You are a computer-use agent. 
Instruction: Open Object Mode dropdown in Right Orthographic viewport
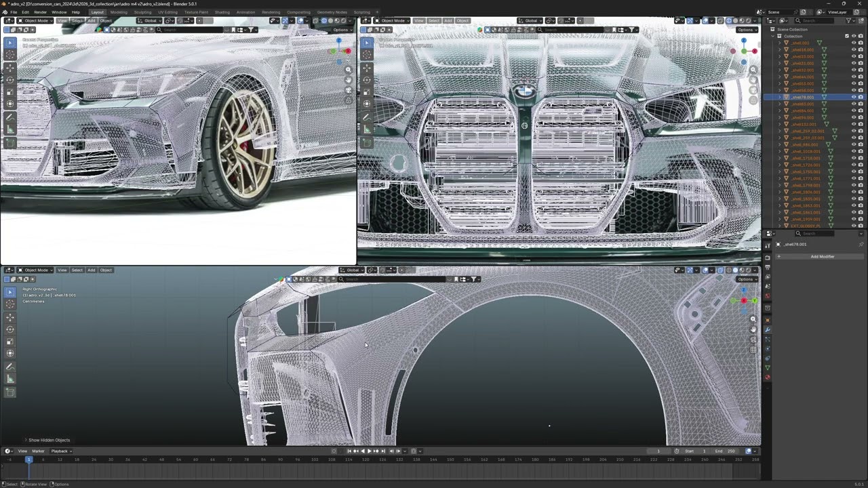click(x=35, y=270)
